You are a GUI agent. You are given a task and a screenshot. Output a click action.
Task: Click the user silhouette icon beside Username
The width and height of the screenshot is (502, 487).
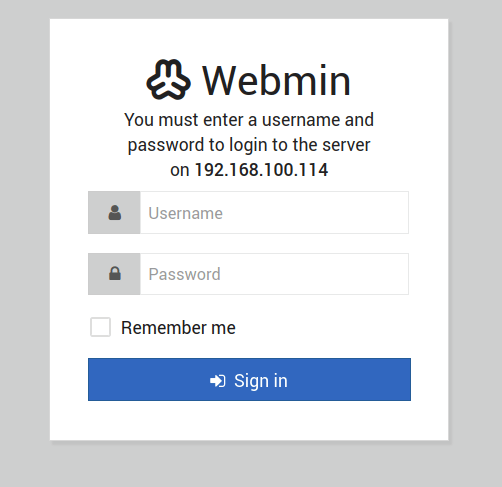tap(115, 213)
